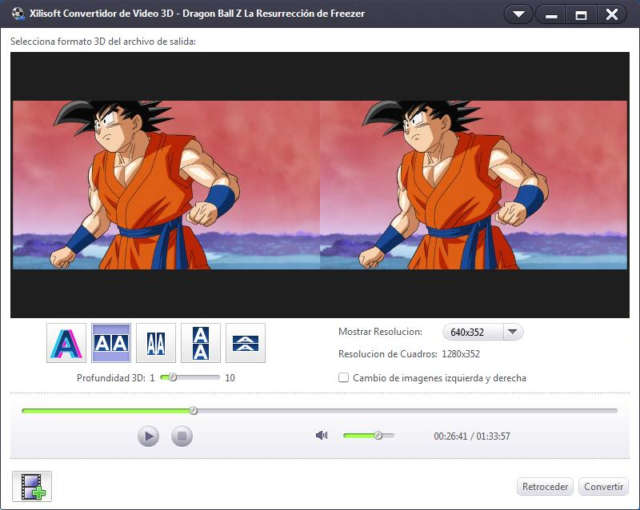640x510 pixels.
Task: Click the Retroceder button
Action: coord(545,487)
